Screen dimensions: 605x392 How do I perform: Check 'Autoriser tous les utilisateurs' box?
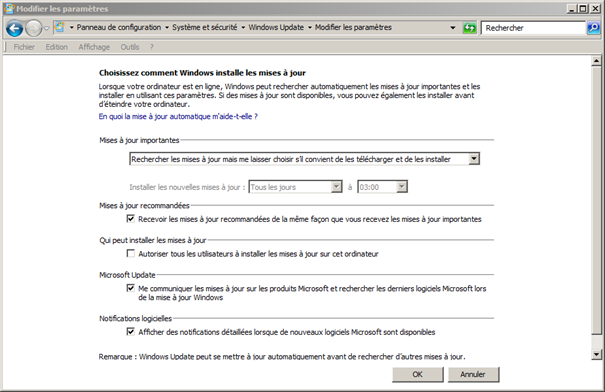pyautogui.click(x=131, y=253)
